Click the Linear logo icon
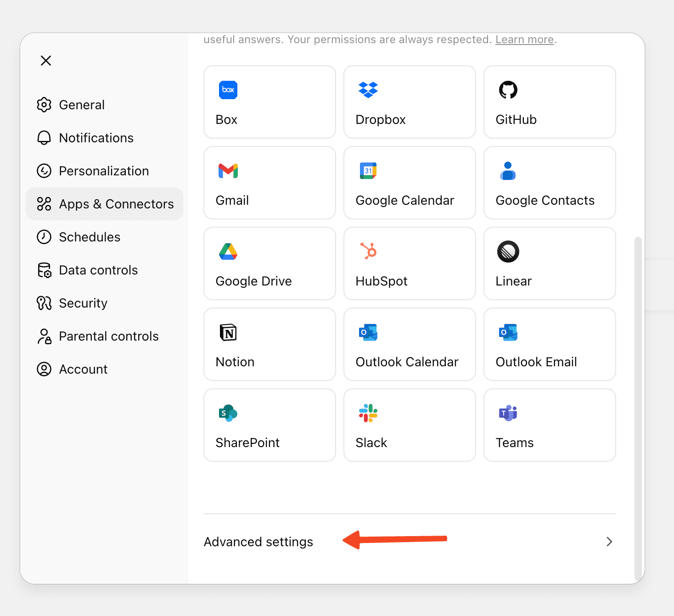Screen dimensions: 674x616 pos(508,252)
